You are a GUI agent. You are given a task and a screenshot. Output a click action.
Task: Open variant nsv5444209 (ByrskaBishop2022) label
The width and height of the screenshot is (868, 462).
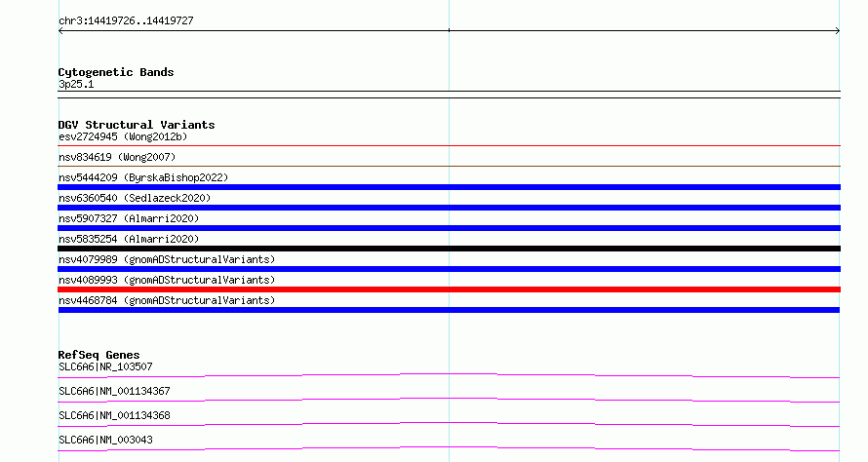143,177
